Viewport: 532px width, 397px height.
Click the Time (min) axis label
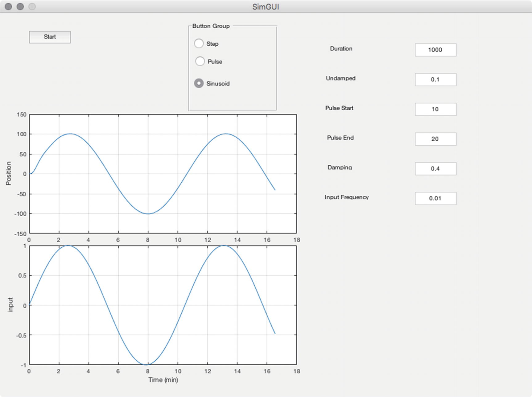(163, 380)
